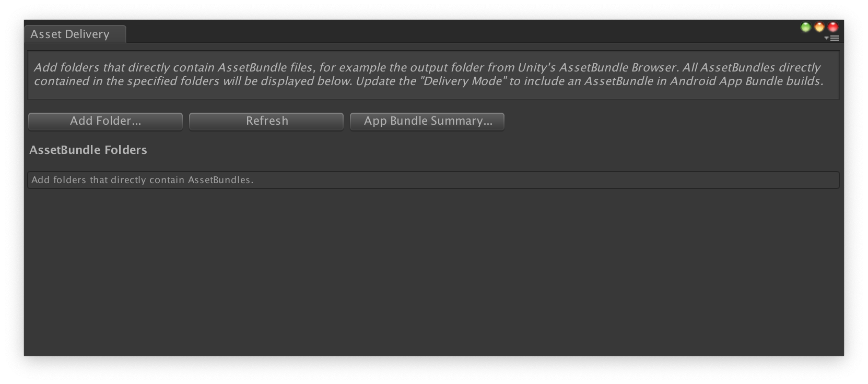The width and height of the screenshot is (868, 384).
Task: Open App Bundle Summary...
Action: tap(427, 121)
